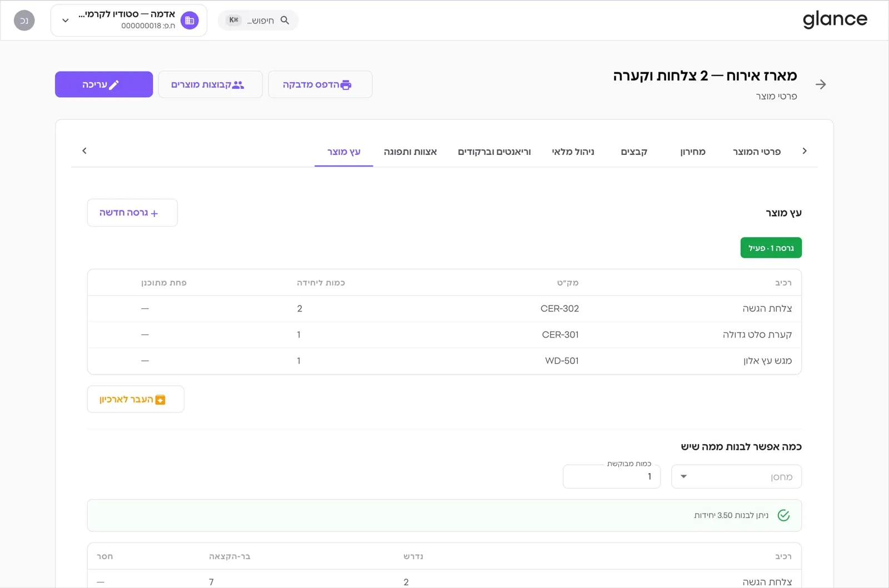Select the עץ מוצר tab
889x588 pixels.
[344, 152]
